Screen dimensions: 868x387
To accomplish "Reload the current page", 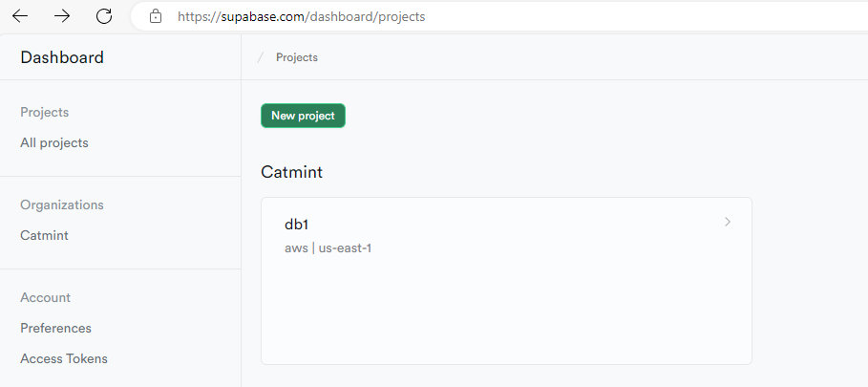I will point(104,16).
